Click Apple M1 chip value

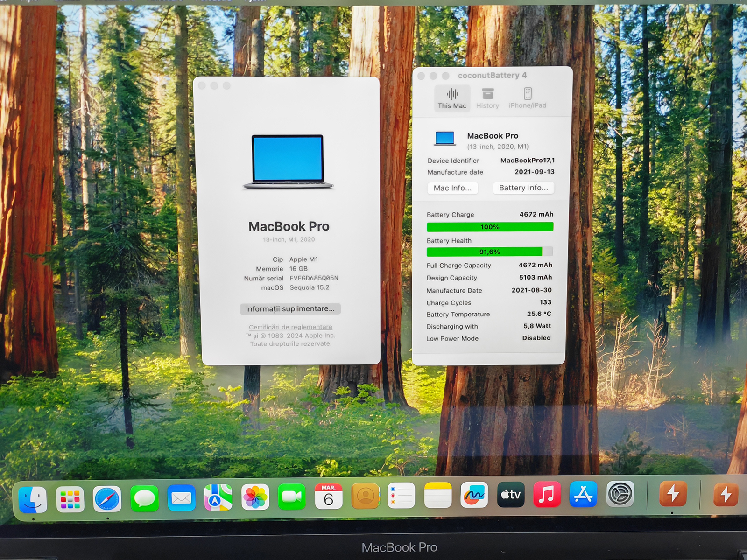[303, 259]
